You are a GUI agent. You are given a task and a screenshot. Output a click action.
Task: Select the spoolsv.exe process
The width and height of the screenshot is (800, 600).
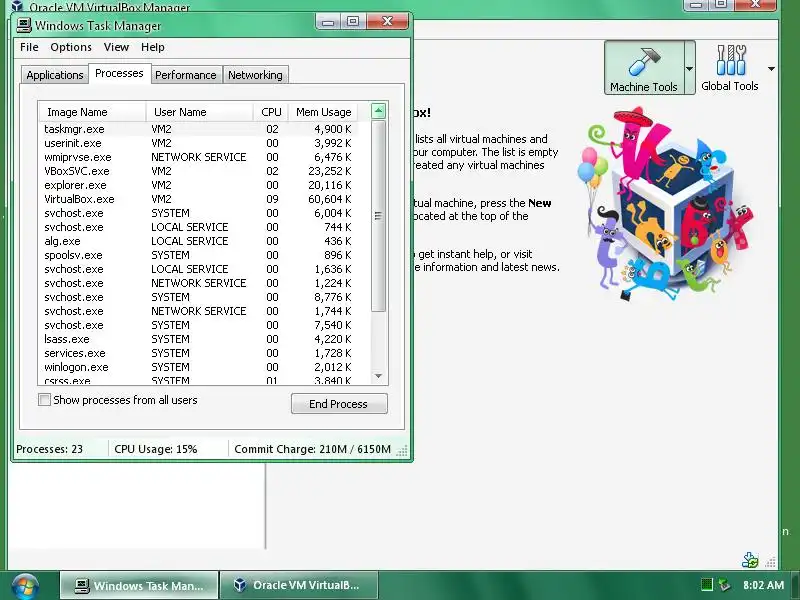point(199,255)
